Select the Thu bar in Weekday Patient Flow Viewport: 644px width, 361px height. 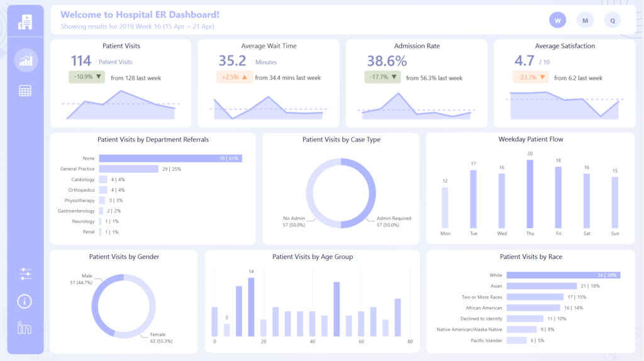pos(530,194)
